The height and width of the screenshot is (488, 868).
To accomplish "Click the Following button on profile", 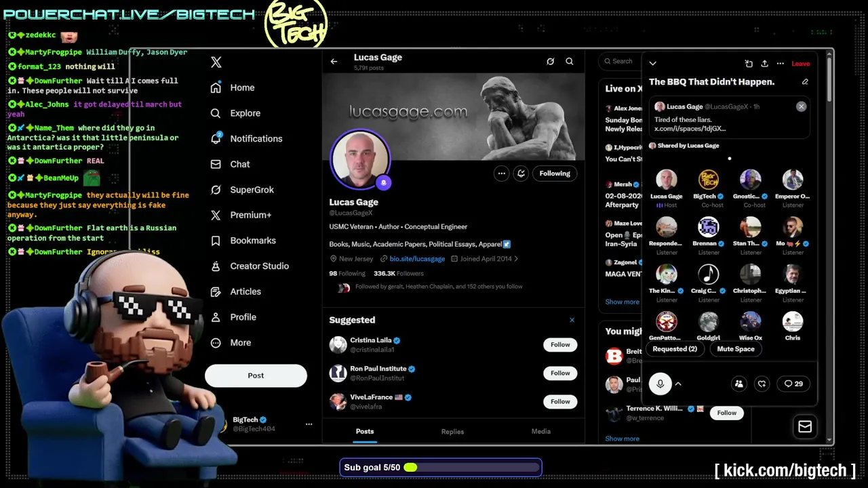I will [x=555, y=174].
